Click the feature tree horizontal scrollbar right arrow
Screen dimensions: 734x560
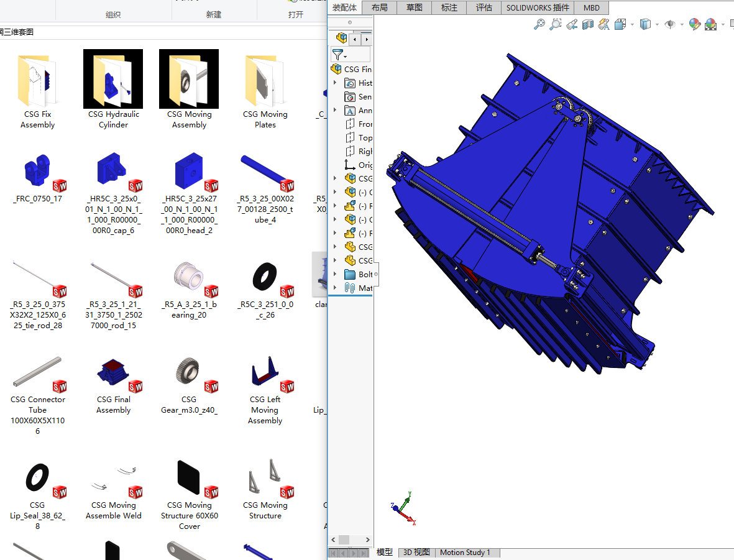pyautogui.click(x=367, y=540)
